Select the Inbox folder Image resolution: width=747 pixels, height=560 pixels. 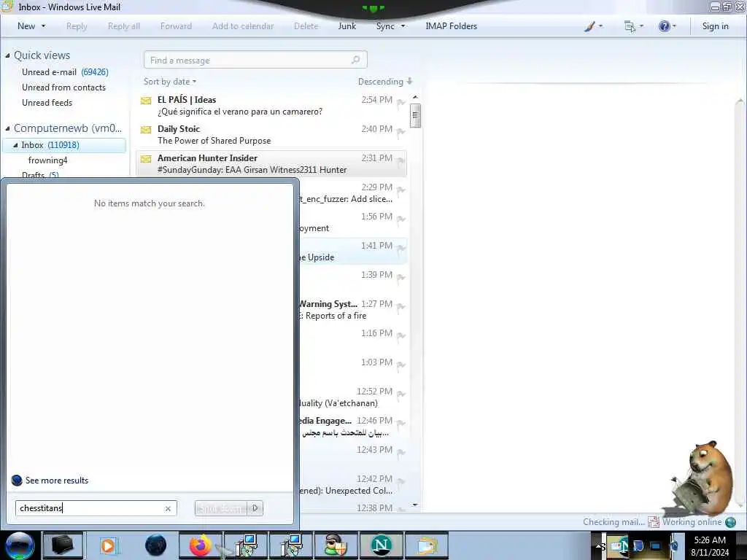pyautogui.click(x=64, y=145)
